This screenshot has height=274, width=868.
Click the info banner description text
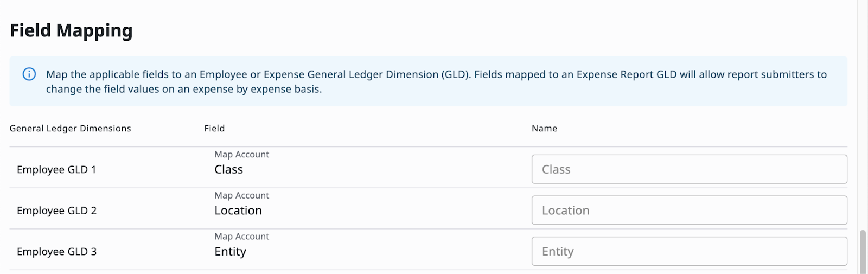436,81
